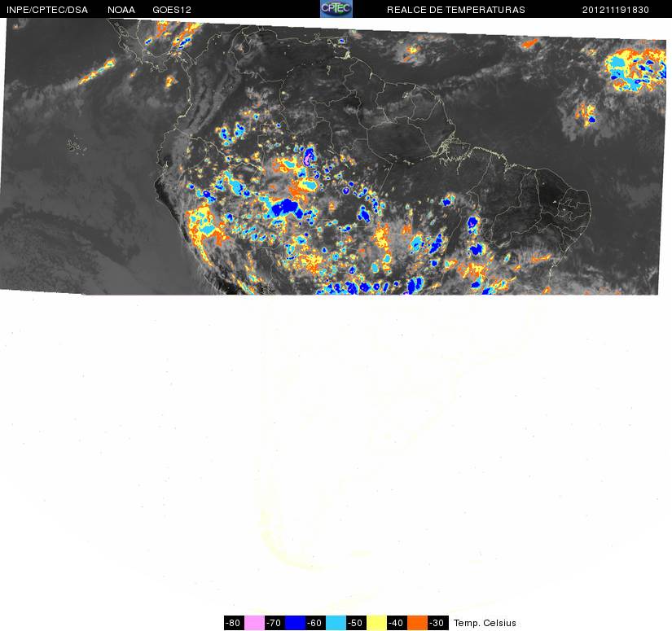Click the INPE/CPTEC/DSA header text
Viewport: 672px width, 631px height.
click(47, 10)
